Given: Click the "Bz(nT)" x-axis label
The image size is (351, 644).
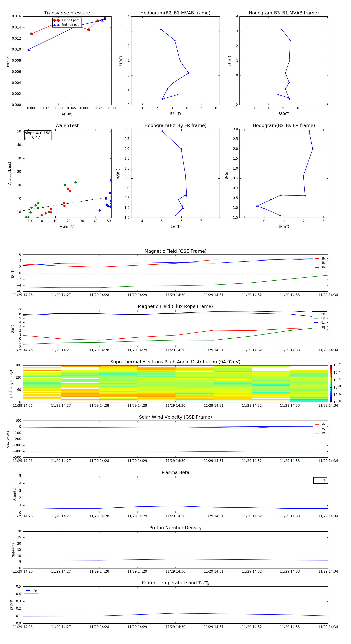Looking at the screenshot, I should click(175, 227).
